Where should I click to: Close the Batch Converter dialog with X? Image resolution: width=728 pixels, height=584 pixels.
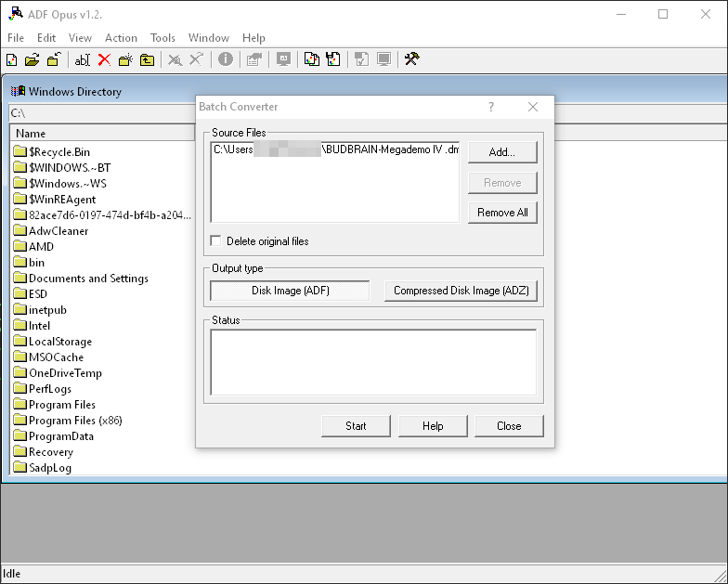533,107
